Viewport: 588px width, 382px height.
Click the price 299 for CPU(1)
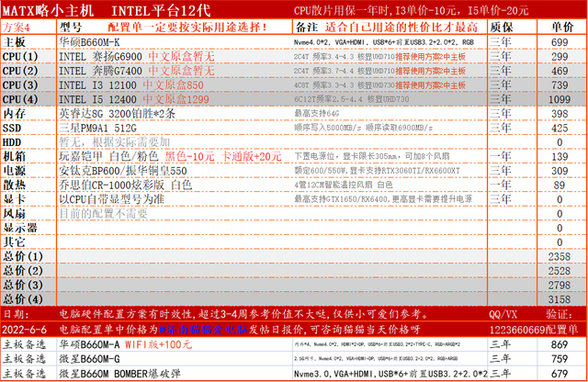pos(560,57)
